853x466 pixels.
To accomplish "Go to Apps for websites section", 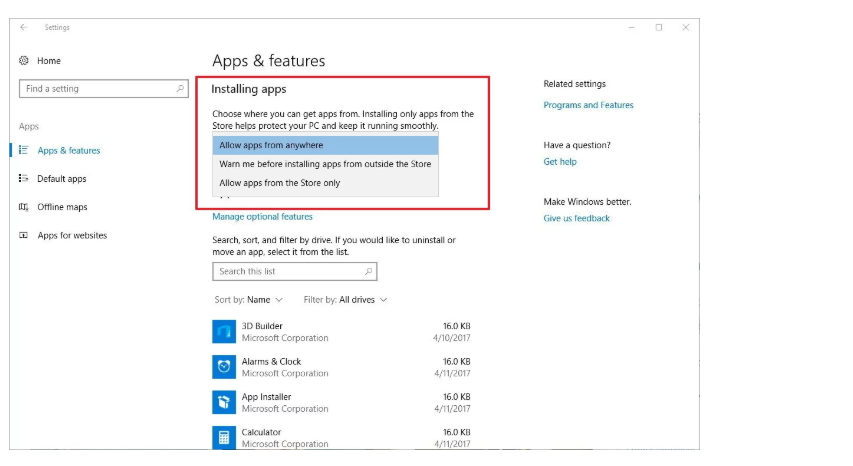I will pos(72,236).
